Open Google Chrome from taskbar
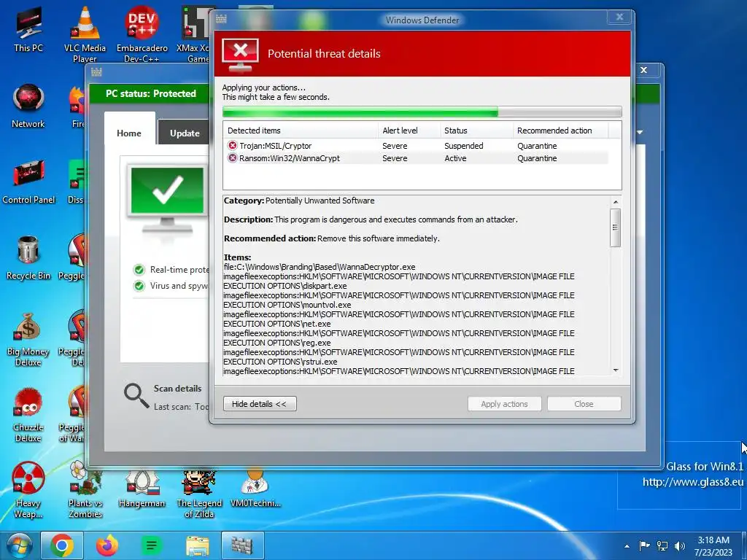The height and width of the screenshot is (560, 747). [x=62, y=545]
